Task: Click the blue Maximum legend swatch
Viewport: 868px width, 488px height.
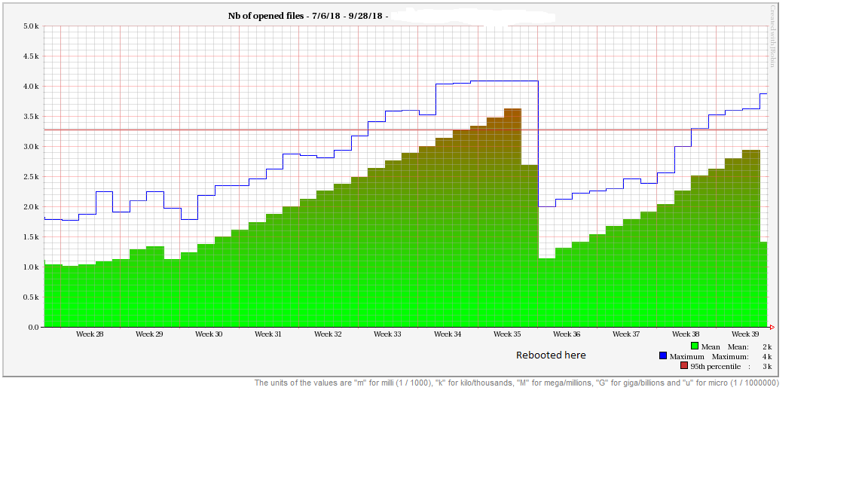Action: [663, 356]
